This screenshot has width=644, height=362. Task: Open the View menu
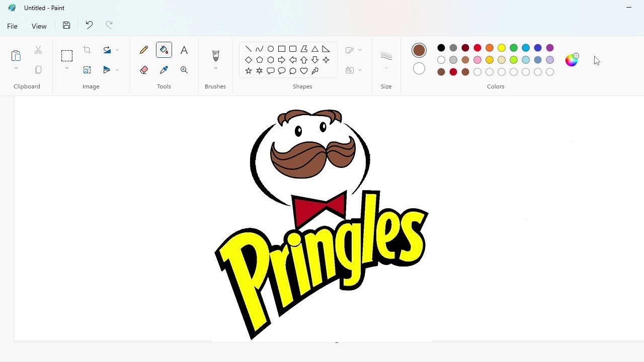(39, 26)
